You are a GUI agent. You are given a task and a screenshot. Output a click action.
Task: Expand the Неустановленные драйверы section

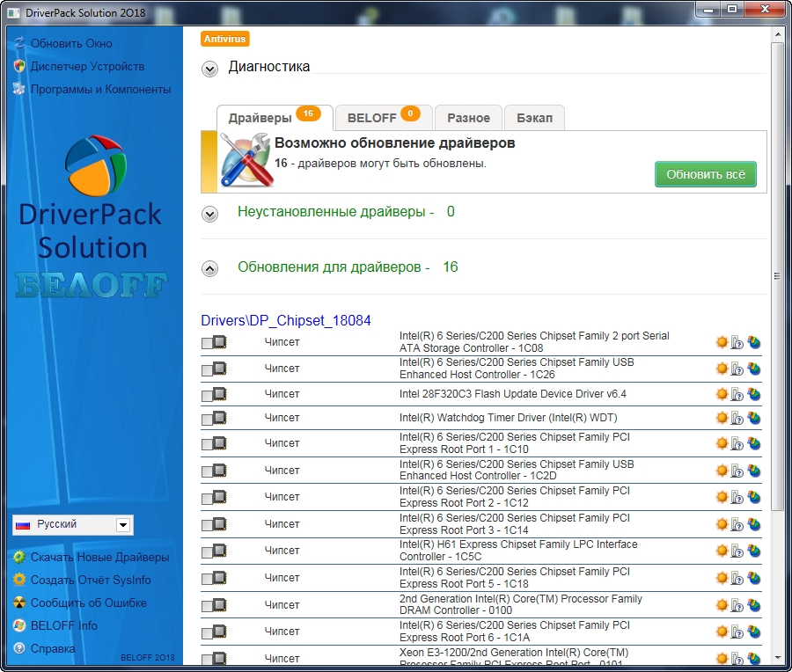tap(210, 214)
